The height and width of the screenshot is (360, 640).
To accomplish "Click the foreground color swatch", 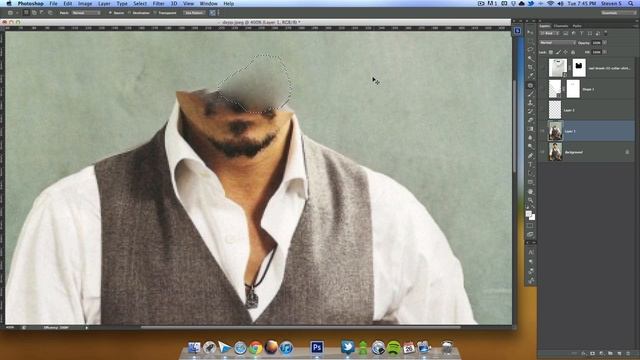I will click(529, 213).
